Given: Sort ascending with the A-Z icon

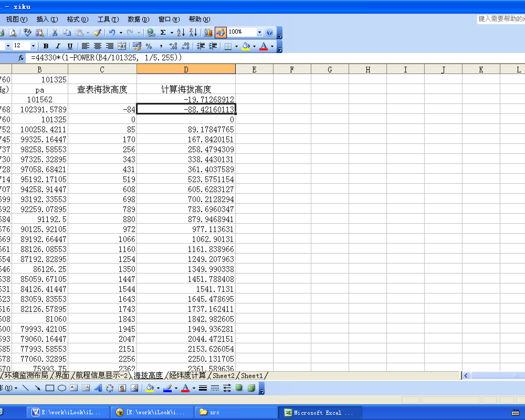Looking at the screenshot, I should (181, 33).
